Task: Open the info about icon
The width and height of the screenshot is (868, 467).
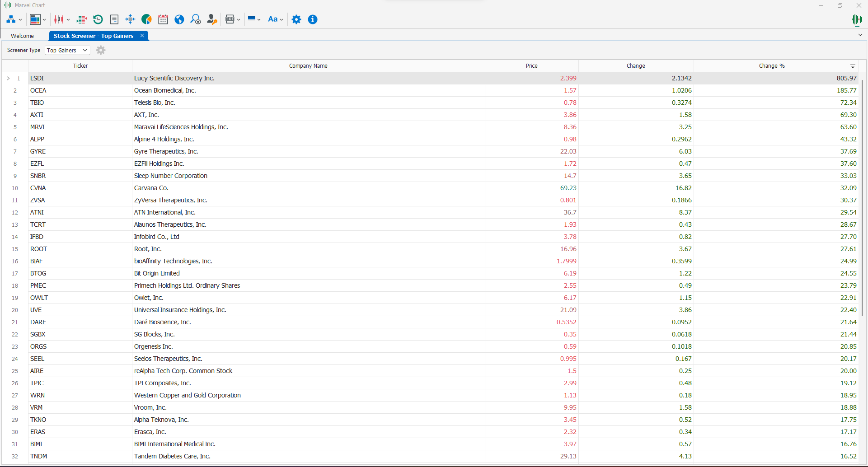Action: [x=313, y=19]
